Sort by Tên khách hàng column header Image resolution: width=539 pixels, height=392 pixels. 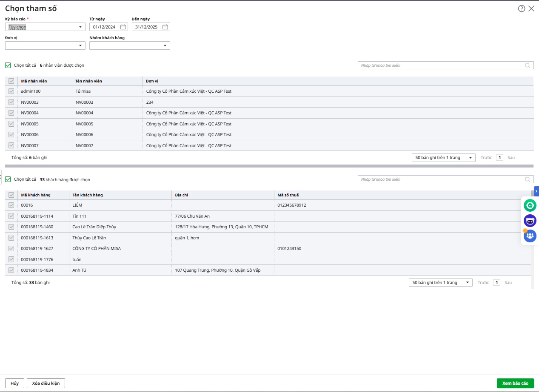pyautogui.click(x=88, y=195)
